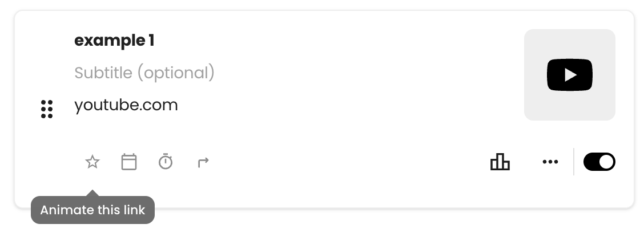Open the bar chart analytics icon
644x240 pixels.
[500, 162]
